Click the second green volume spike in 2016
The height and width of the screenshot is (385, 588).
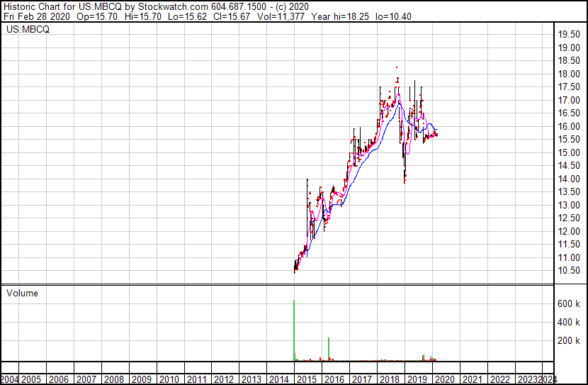click(x=329, y=349)
